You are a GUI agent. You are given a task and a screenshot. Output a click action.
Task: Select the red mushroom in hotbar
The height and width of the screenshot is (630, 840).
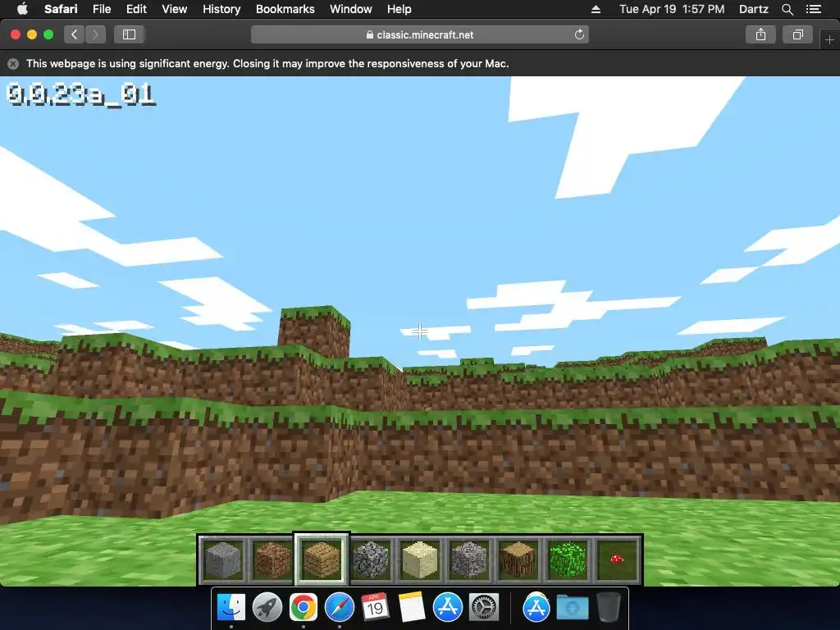pos(617,559)
